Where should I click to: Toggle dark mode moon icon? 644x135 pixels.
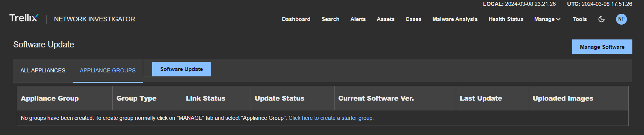[602, 19]
